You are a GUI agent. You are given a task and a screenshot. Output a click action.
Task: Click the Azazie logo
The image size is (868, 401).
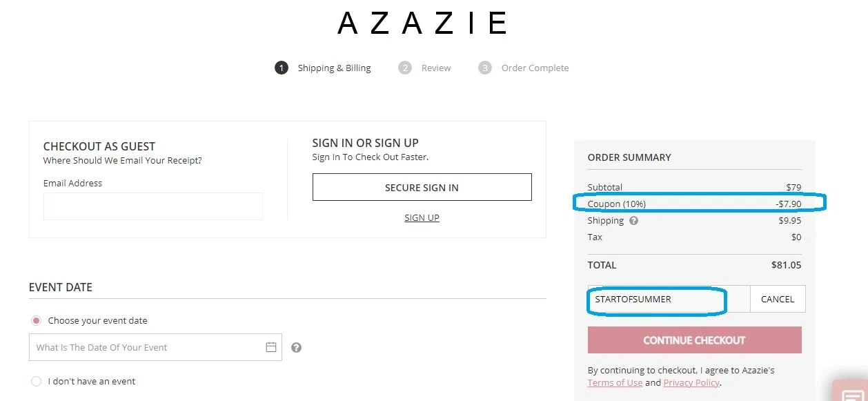pos(422,23)
